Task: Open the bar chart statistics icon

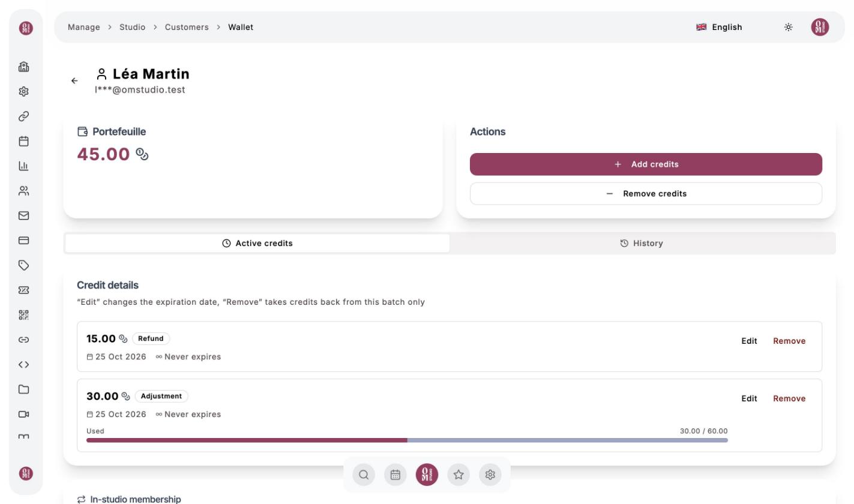Action: click(x=24, y=166)
